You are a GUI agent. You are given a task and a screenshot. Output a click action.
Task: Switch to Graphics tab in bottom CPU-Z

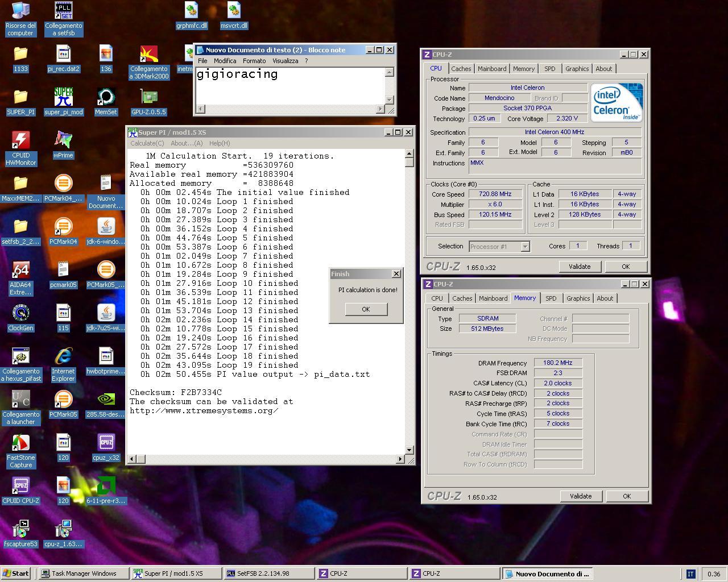[x=578, y=298]
